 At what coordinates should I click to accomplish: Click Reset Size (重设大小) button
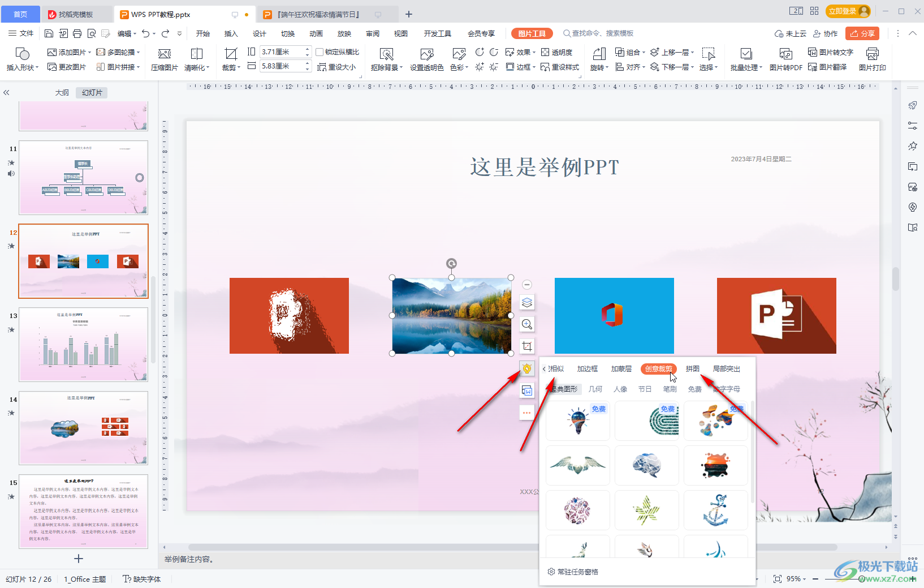pyautogui.click(x=337, y=67)
